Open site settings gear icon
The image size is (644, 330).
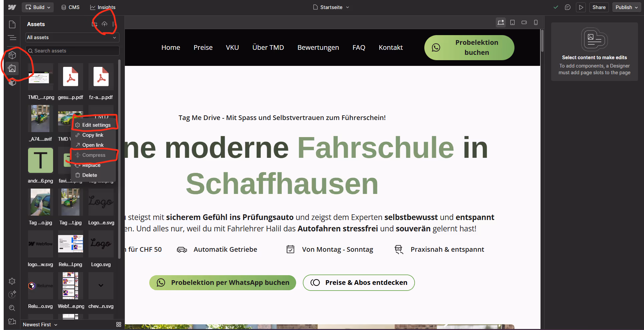[12, 281]
